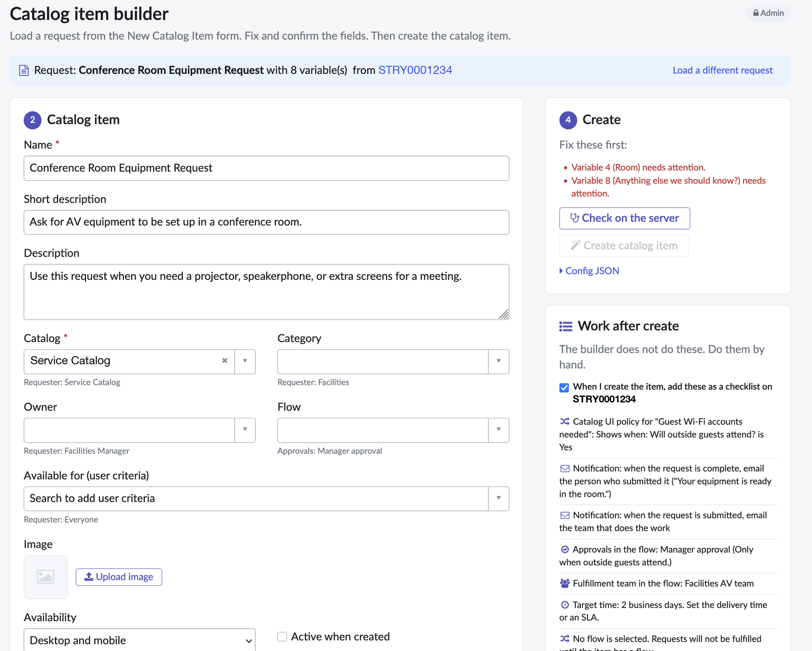Click the 'Variable 4 (Room) needs attention.' message
This screenshot has height=651, width=812.
(x=638, y=167)
